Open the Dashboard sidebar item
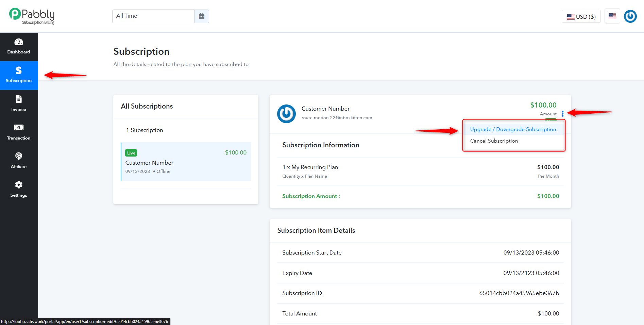This screenshot has height=325, width=644. pyautogui.click(x=19, y=47)
